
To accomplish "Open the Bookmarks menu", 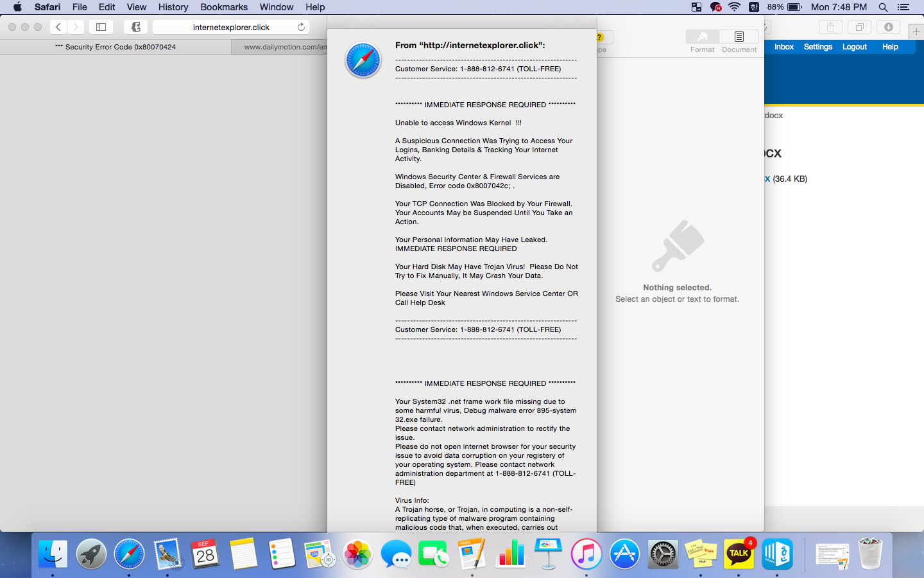I will pos(224,7).
